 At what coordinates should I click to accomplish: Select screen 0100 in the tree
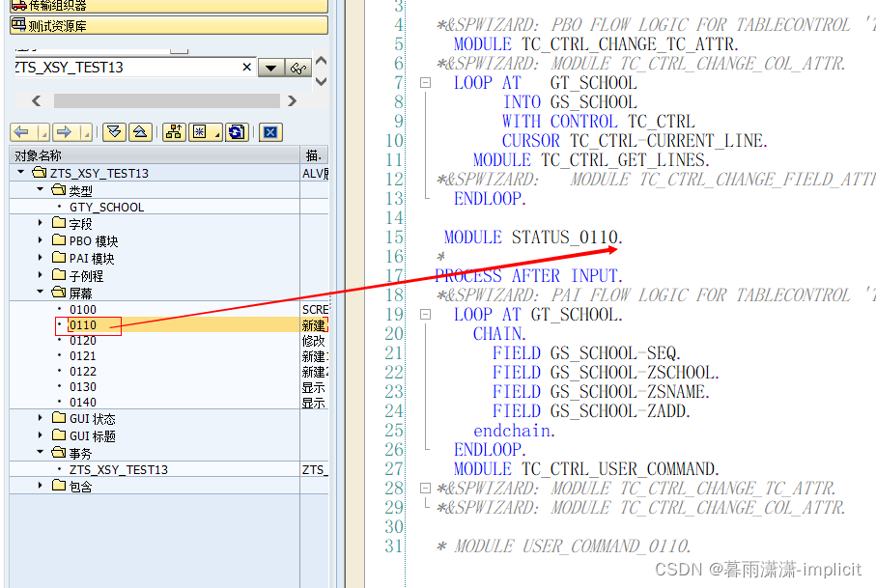click(83, 309)
